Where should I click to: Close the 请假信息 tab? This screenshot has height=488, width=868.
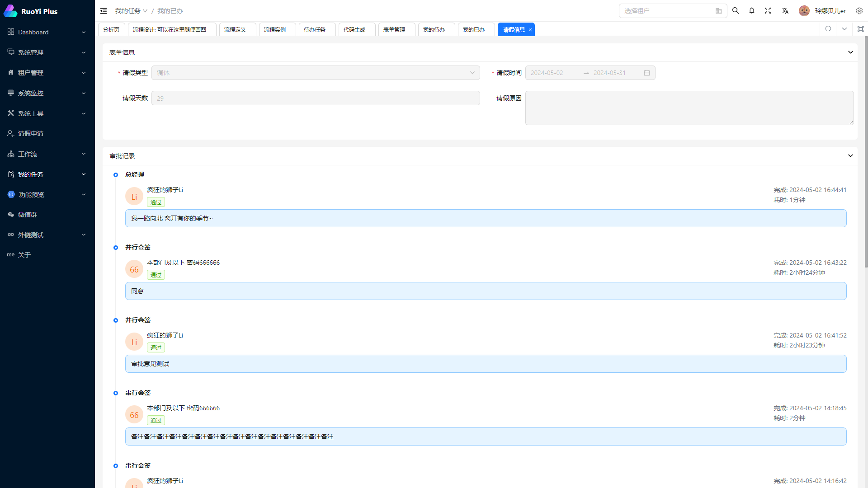(530, 30)
